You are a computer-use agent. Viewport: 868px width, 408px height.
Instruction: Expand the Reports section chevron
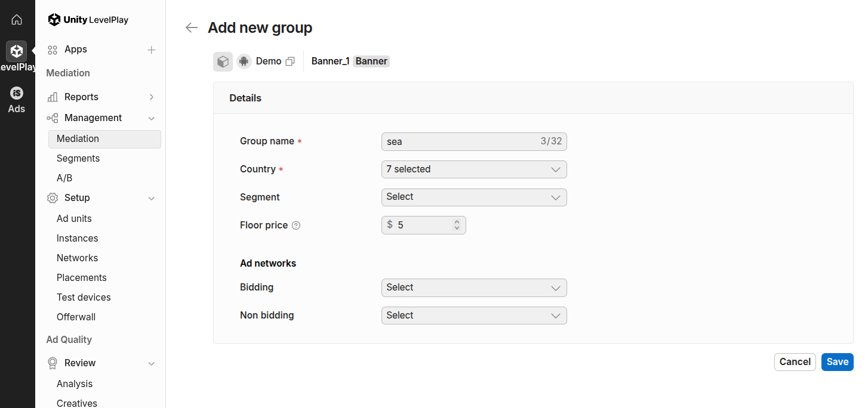pos(152,97)
